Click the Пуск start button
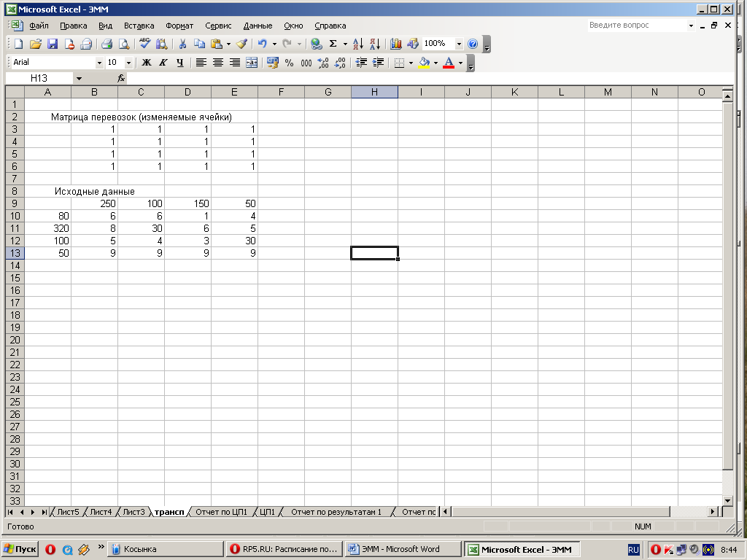The height and width of the screenshot is (560, 747). pyautogui.click(x=20, y=549)
